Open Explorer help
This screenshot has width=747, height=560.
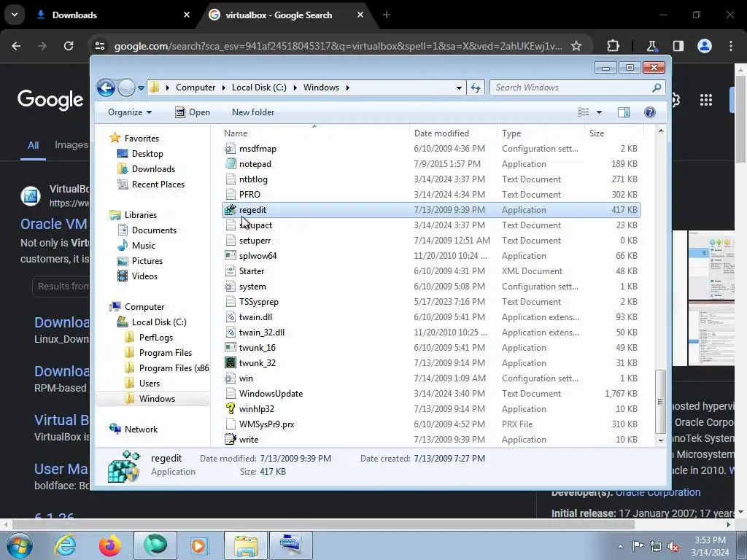(650, 112)
